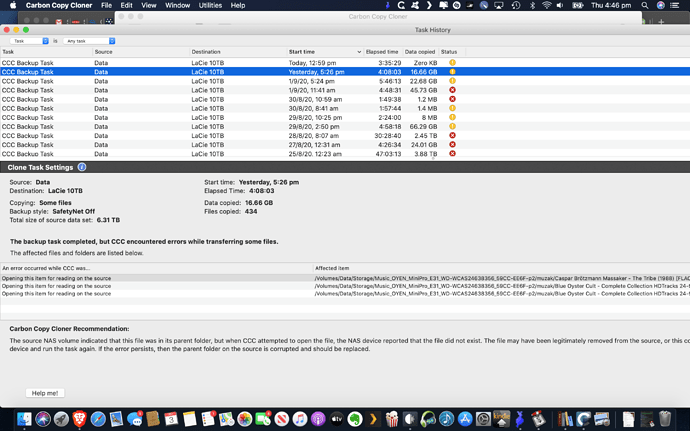Image resolution: width=690 pixels, height=431 pixels.
Task: Open the Carbon Copy Cloner app menu
Action: tap(59, 5)
